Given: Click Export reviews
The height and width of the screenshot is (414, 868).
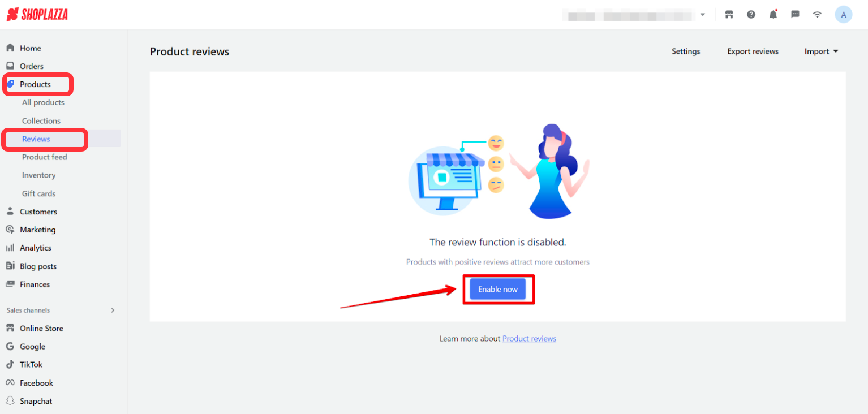Looking at the screenshot, I should point(753,51).
